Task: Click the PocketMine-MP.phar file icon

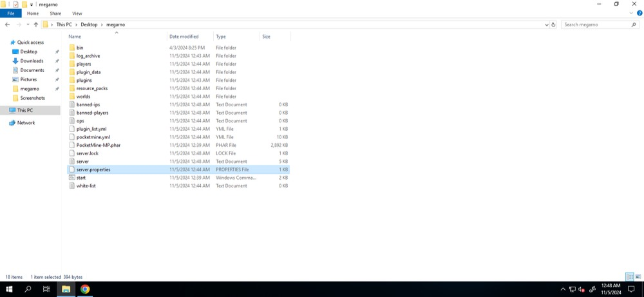Action: click(x=72, y=145)
